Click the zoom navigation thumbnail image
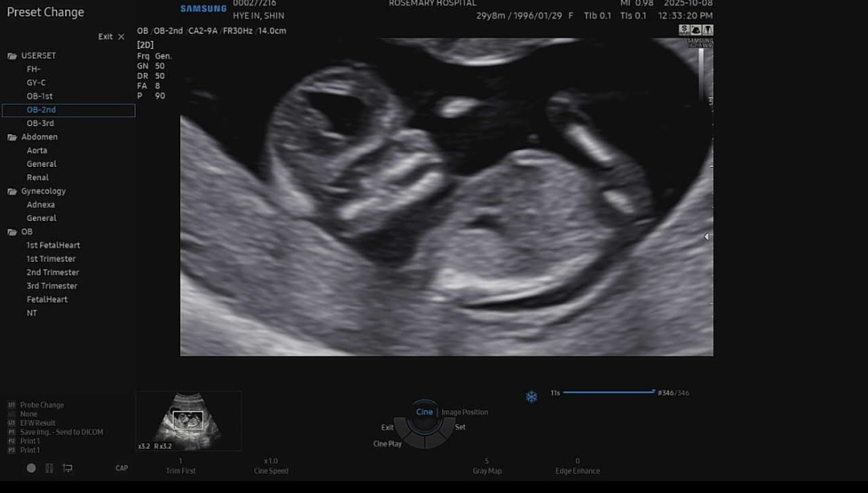The height and width of the screenshot is (493, 868). point(189,420)
